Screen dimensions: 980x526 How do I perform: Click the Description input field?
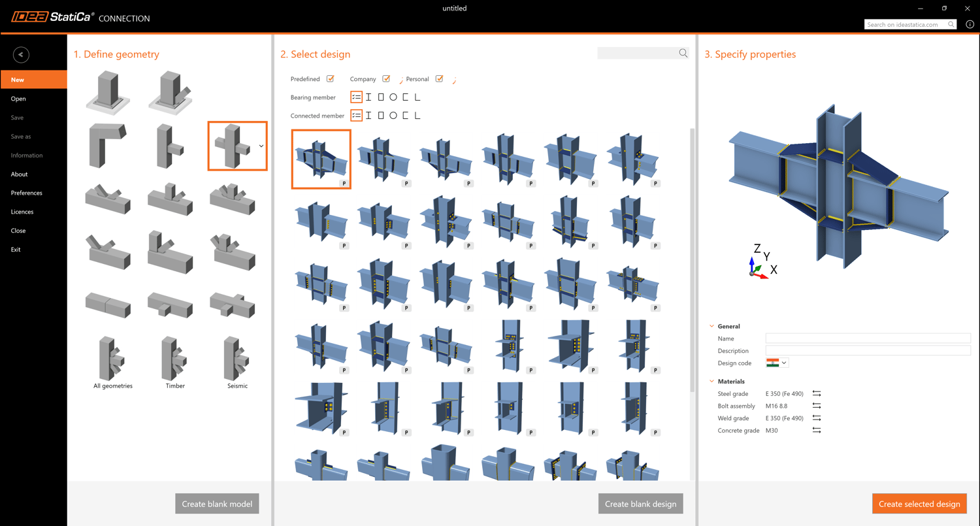868,351
